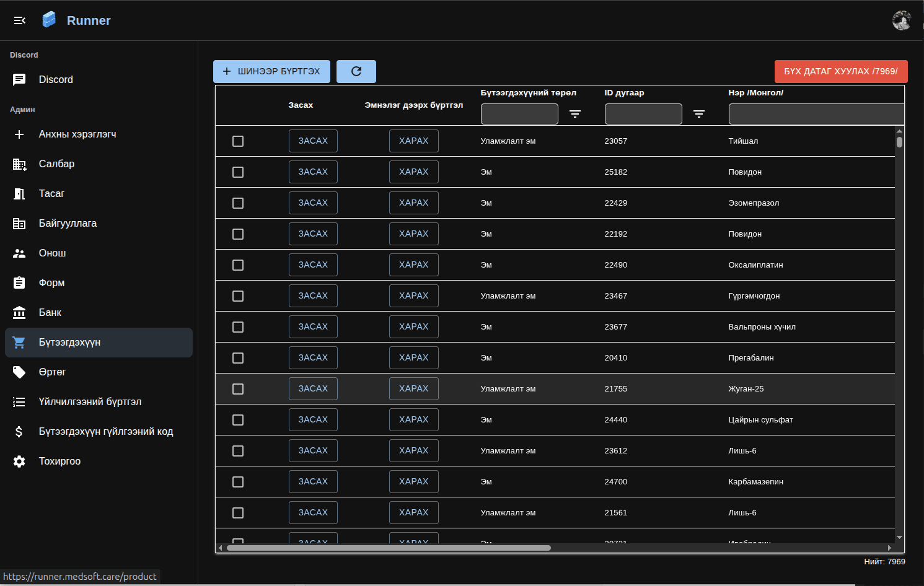Select the checkbox on the Тийшал row
Image resolution: width=924 pixels, height=586 pixels.
[x=238, y=141]
